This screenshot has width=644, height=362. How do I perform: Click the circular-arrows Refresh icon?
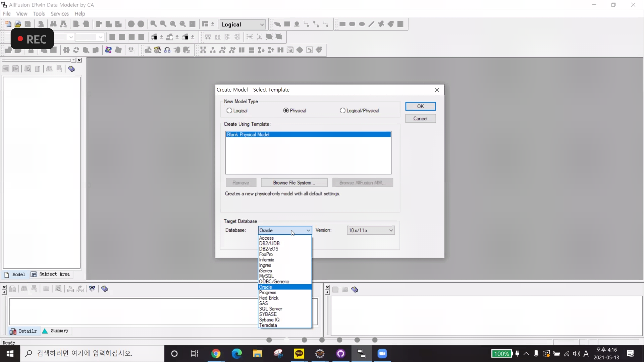pyautogui.click(x=76, y=50)
